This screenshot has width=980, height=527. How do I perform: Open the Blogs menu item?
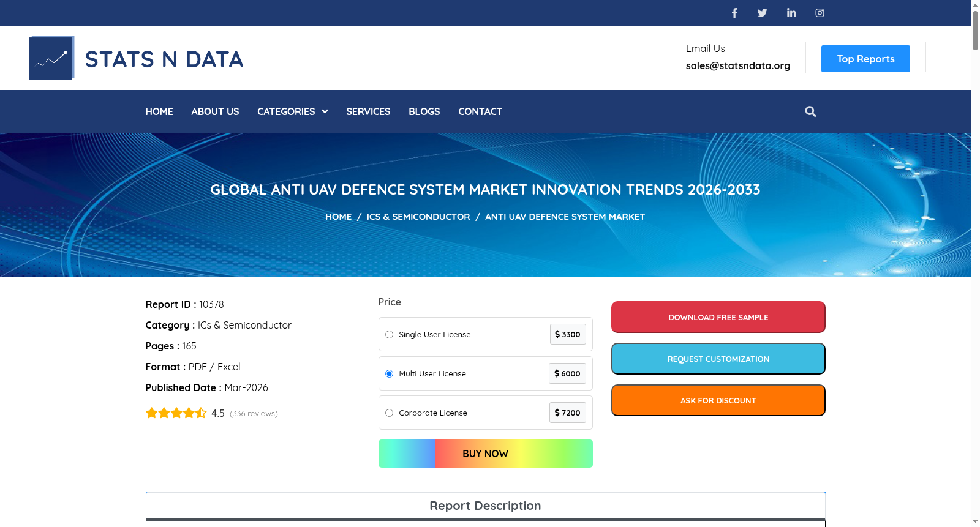(424, 111)
